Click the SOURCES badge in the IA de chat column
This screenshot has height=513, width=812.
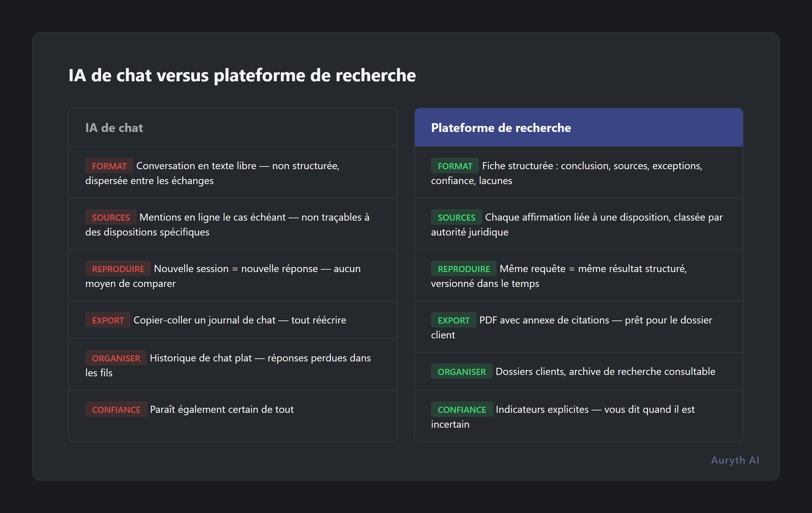[111, 217]
